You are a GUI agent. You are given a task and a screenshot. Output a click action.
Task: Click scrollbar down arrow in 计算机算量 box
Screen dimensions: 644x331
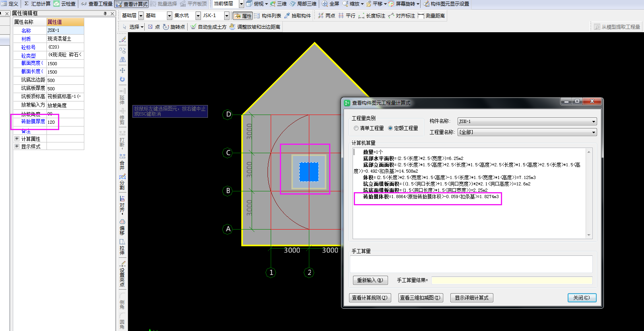coord(589,235)
